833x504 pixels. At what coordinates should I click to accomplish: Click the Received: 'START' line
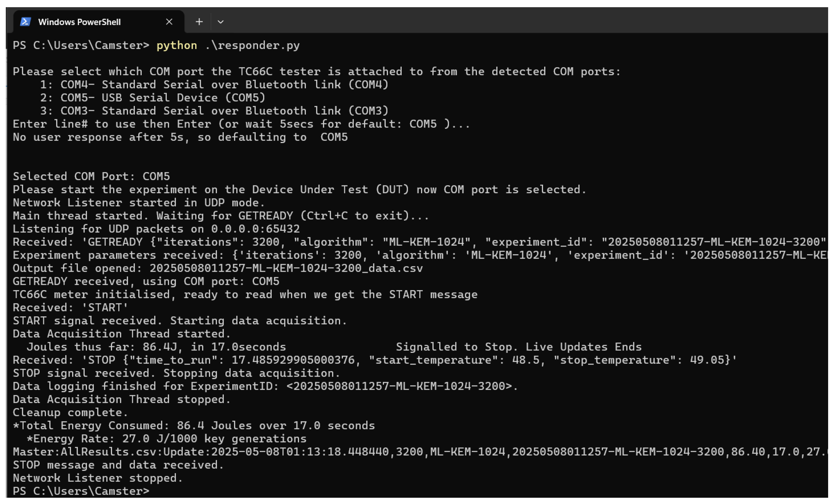pyautogui.click(x=71, y=308)
